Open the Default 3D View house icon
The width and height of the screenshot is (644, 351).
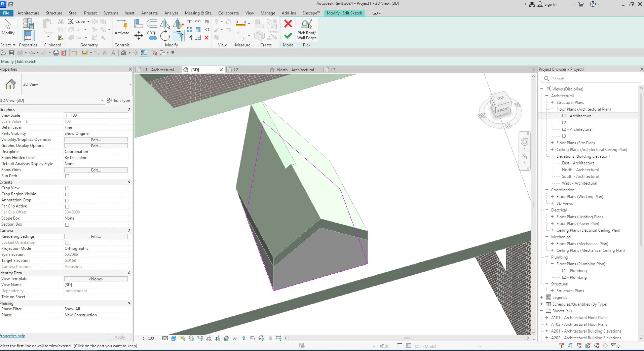click(124, 53)
